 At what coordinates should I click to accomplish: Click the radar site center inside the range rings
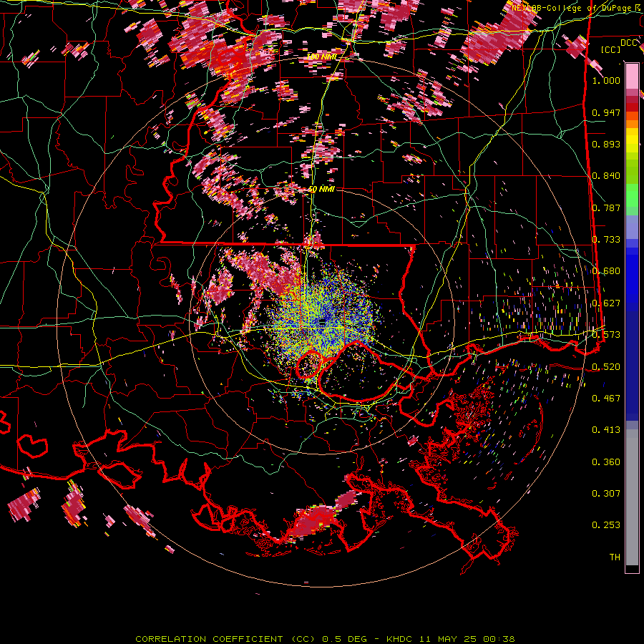click(x=323, y=323)
